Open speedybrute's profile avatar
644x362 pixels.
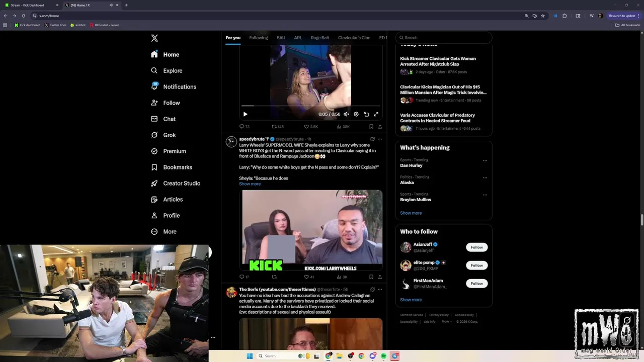click(x=231, y=142)
